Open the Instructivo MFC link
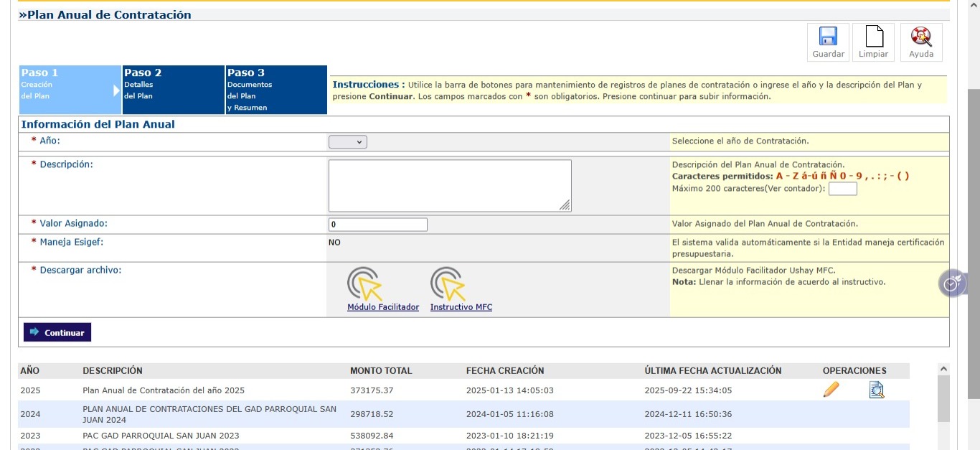This screenshot has height=450, width=980. click(461, 307)
